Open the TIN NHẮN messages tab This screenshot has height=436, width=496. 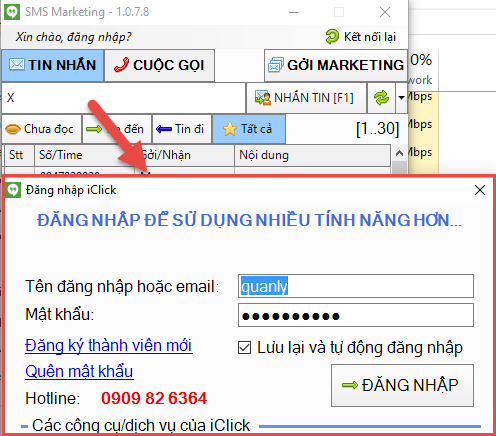click(x=53, y=65)
